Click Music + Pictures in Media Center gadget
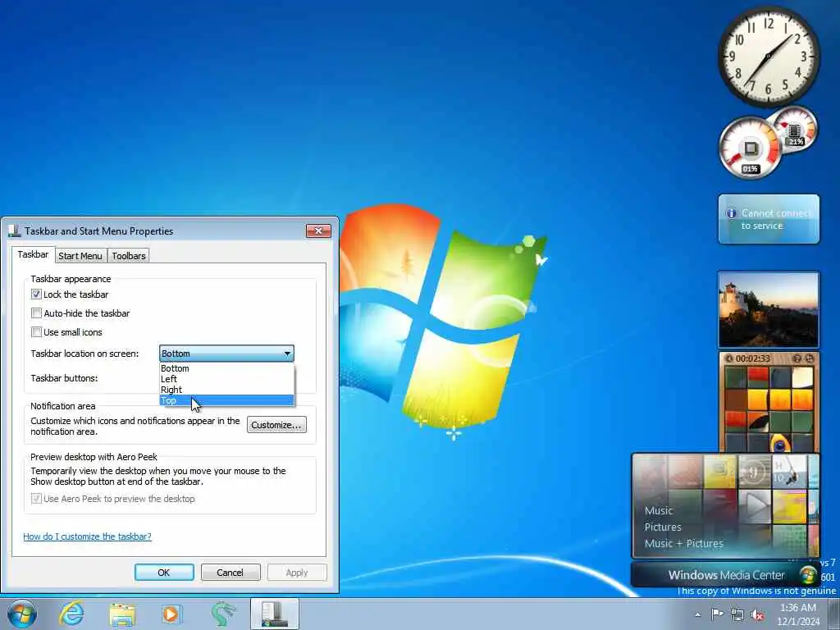 (x=683, y=543)
